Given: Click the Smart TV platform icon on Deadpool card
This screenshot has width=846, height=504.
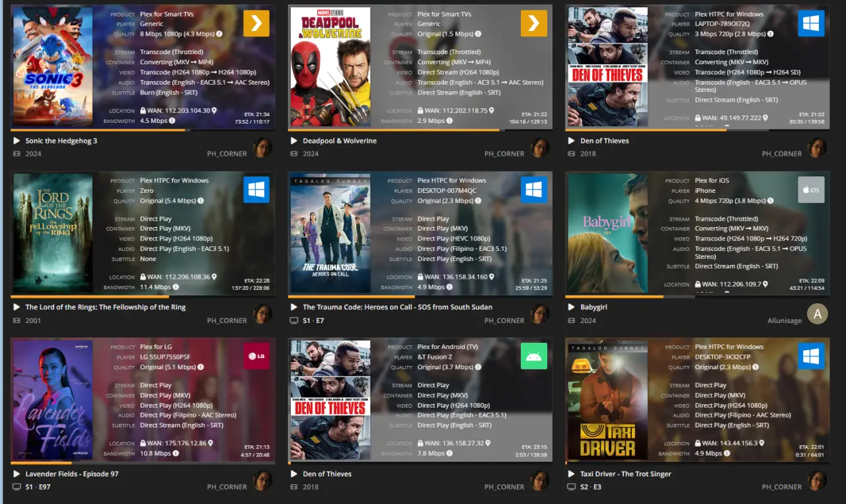Looking at the screenshot, I should 534,23.
